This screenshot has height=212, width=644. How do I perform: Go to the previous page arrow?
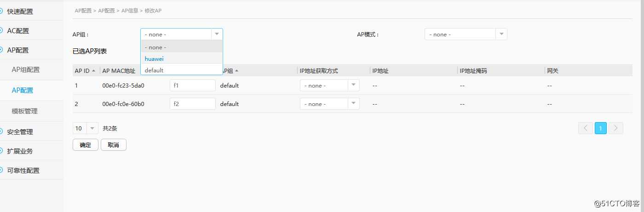pyautogui.click(x=586, y=128)
